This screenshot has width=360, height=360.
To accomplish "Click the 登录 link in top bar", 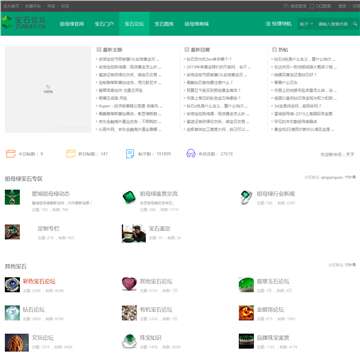I will [342, 6].
